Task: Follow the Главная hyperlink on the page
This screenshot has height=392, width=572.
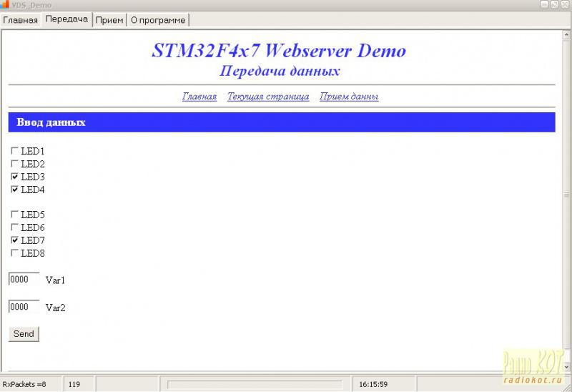Action: pos(199,97)
